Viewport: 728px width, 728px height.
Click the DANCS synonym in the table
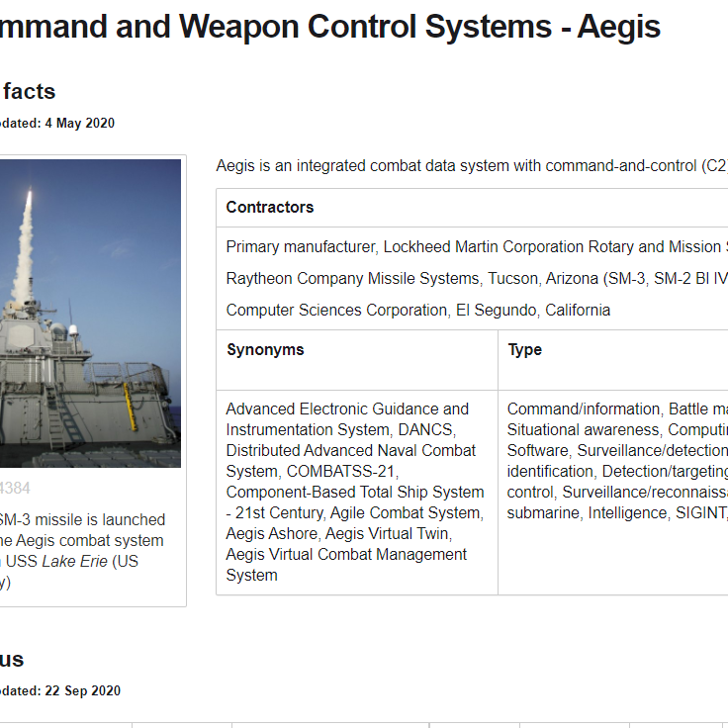(424, 429)
